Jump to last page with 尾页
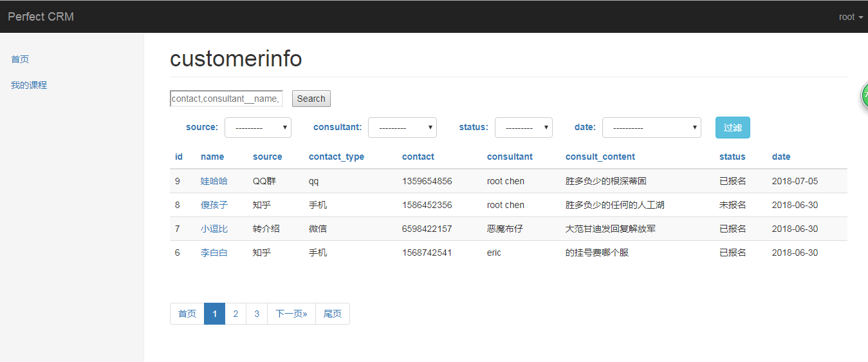868x362 pixels. coord(332,314)
